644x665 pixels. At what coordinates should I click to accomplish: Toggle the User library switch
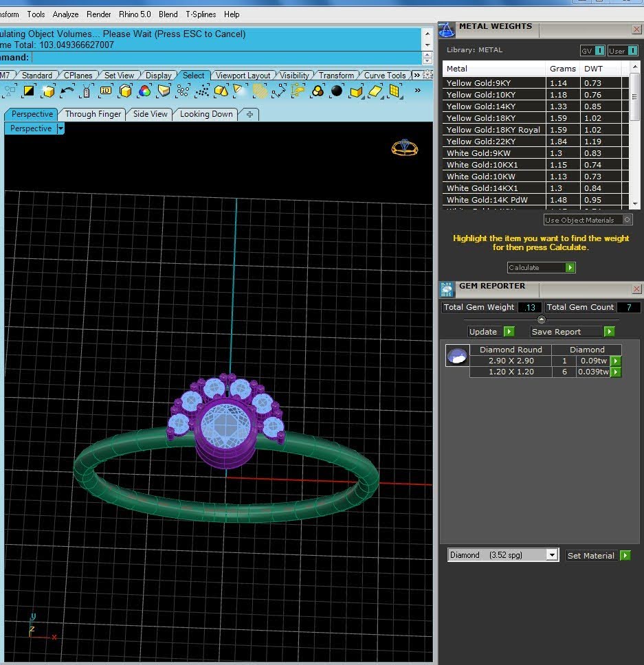pos(623,51)
